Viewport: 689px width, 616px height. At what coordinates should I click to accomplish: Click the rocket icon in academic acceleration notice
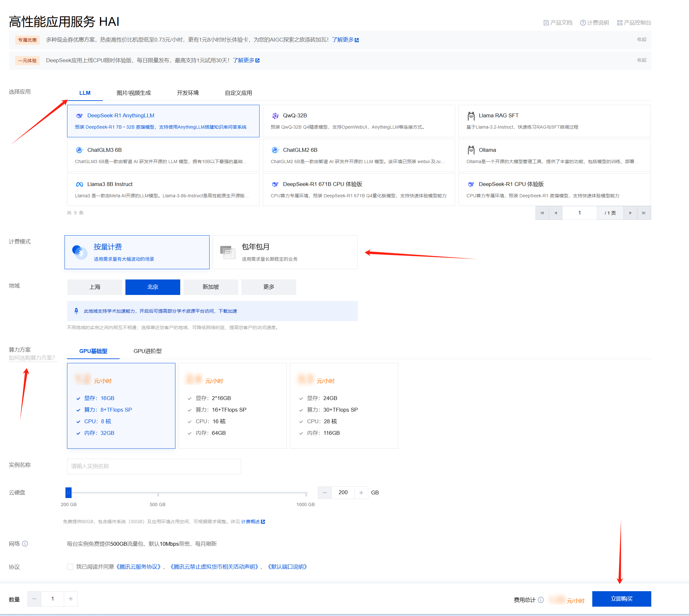click(76, 311)
